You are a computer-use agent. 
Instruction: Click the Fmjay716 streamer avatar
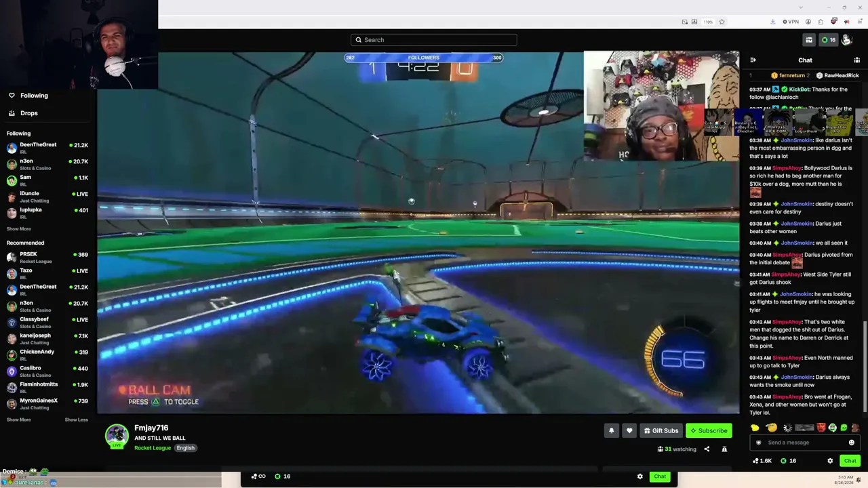(x=117, y=436)
